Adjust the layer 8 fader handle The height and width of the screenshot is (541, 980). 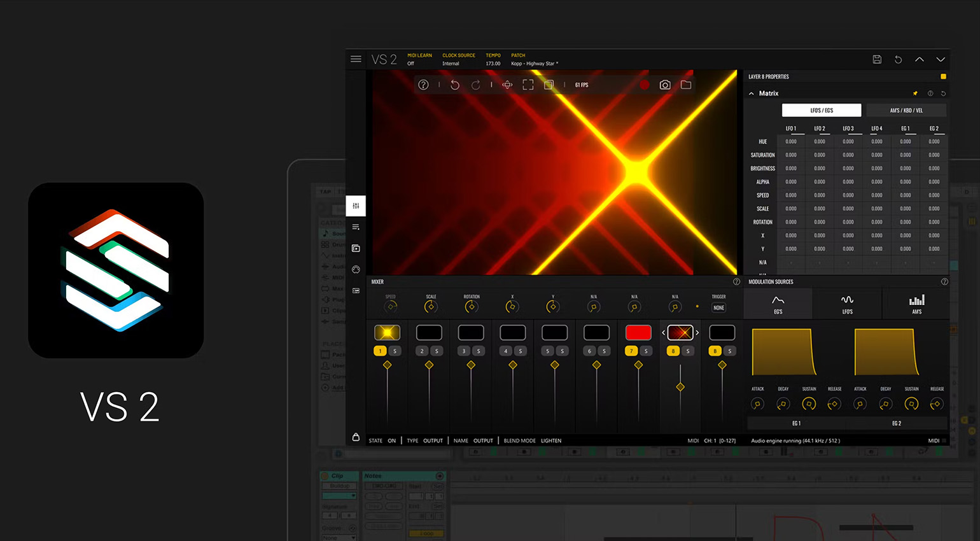(680, 387)
